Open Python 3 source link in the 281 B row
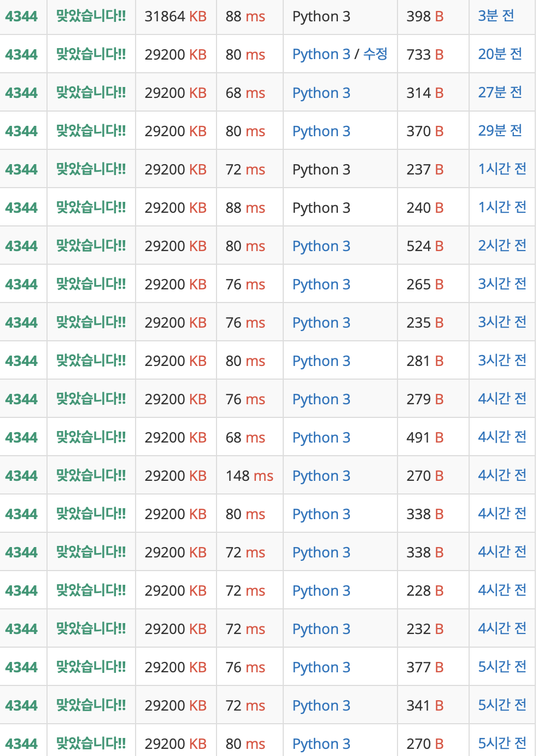The height and width of the screenshot is (756, 538). point(321,361)
